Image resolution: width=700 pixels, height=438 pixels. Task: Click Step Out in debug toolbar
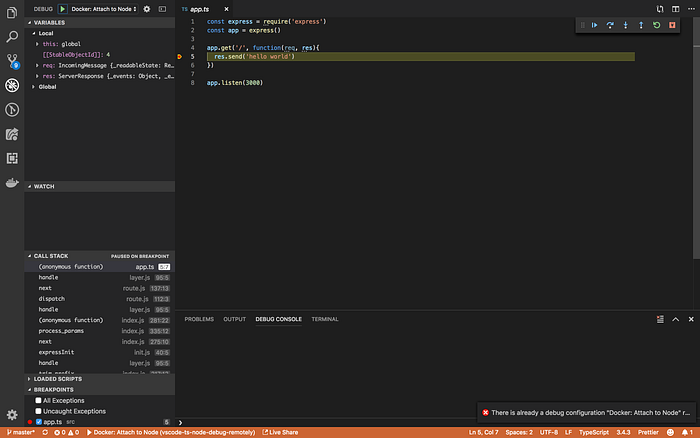641,25
